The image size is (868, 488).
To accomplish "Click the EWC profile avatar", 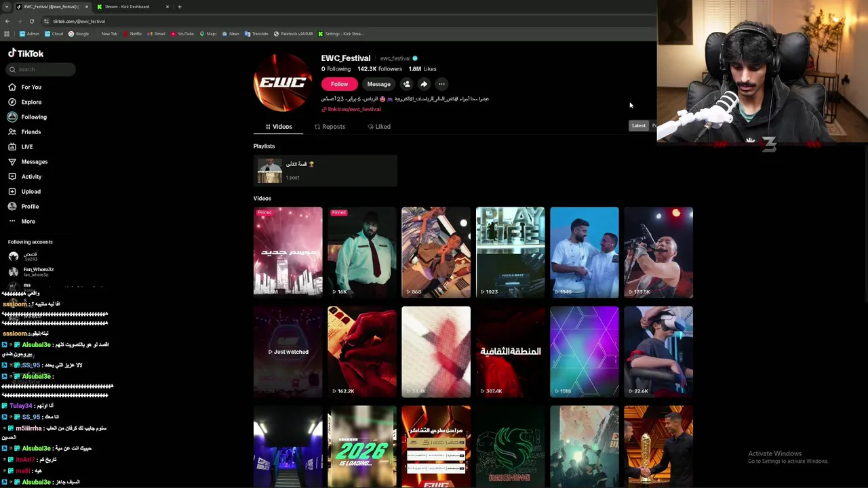I will (283, 83).
